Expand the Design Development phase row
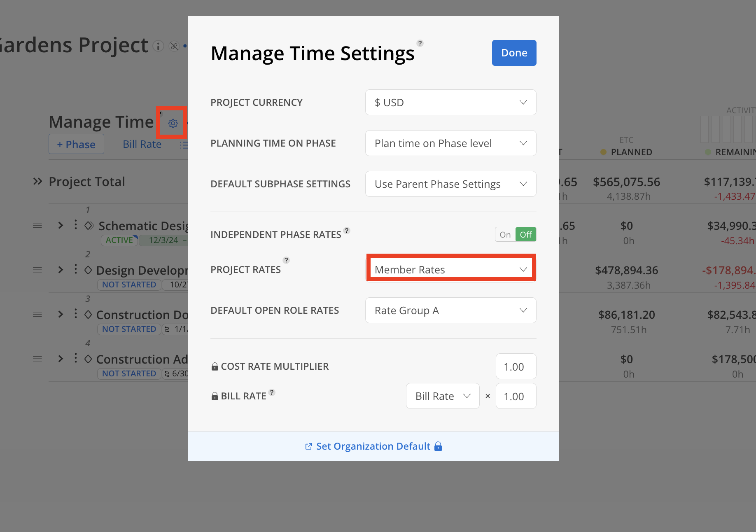The image size is (756, 532). point(61,270)
